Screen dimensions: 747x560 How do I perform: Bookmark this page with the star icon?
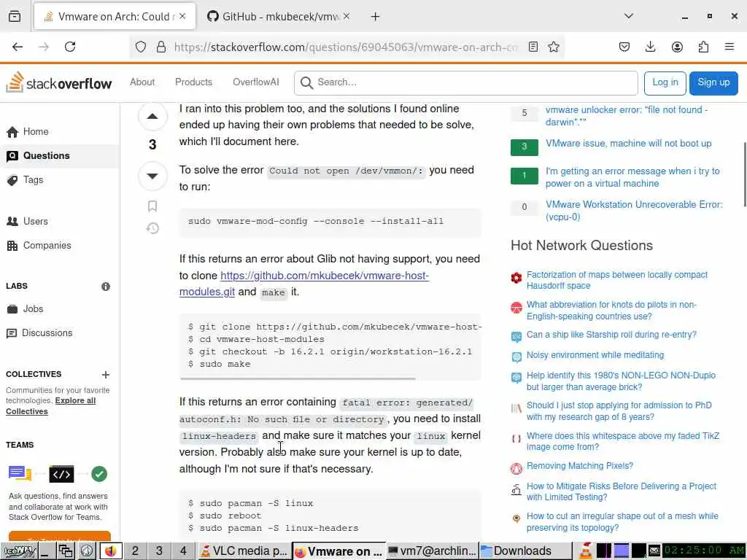pyautogui.click(x=554, y=47)
